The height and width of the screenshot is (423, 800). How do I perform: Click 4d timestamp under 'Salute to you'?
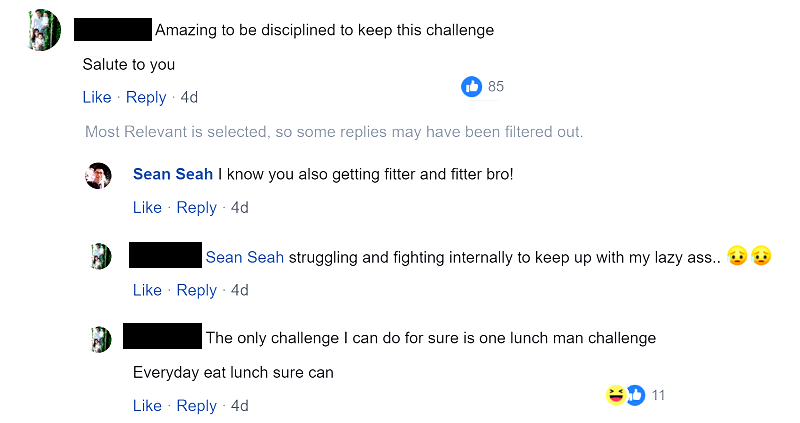tap(189, 97)
